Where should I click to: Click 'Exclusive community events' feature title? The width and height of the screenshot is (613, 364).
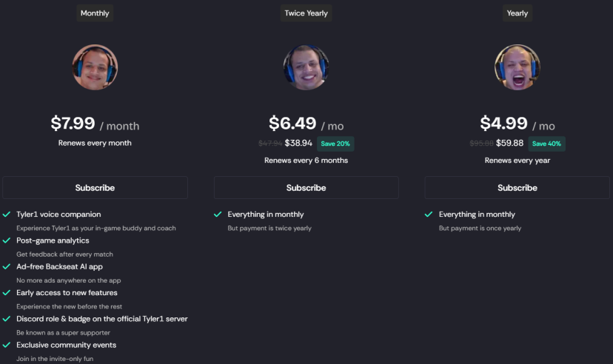point(66,346)
